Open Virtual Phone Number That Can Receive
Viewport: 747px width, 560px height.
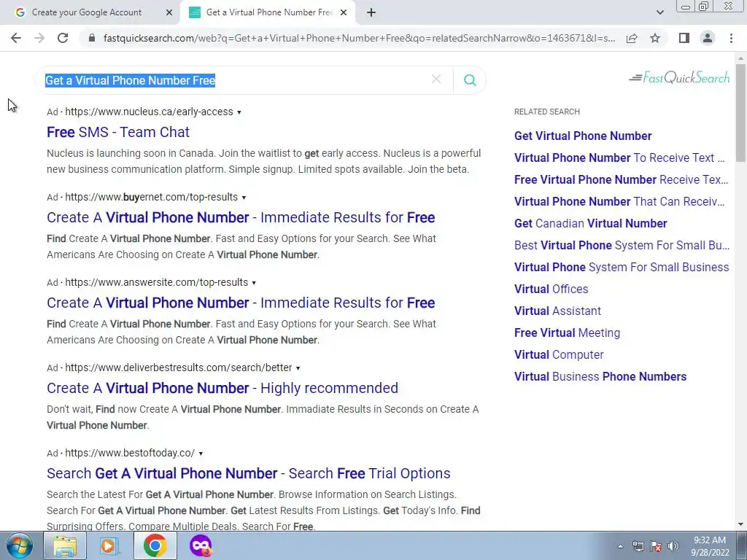pos(620,201)
